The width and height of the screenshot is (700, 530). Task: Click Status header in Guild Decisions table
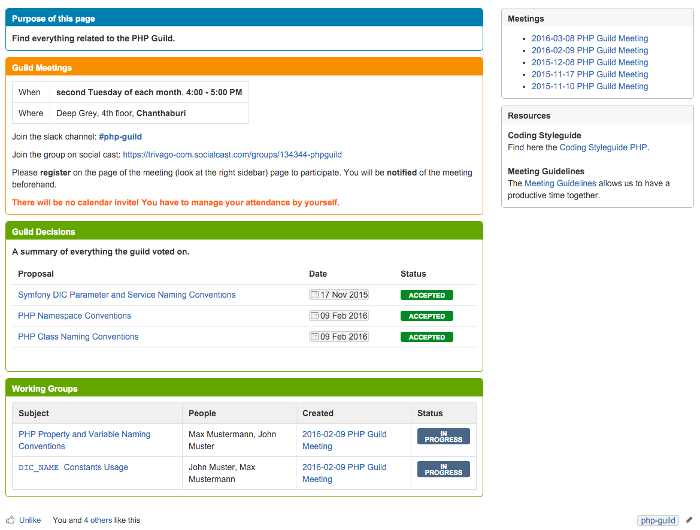413,274
